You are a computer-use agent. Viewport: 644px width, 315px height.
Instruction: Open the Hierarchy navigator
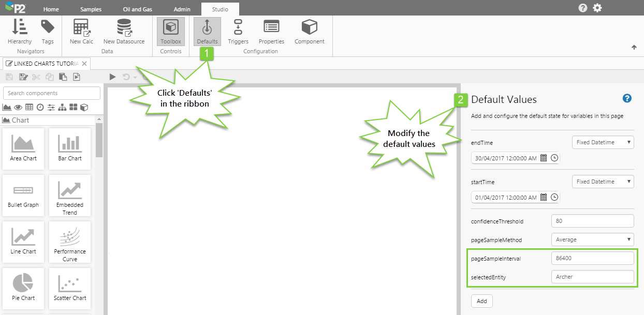click(x=20, y=31)
